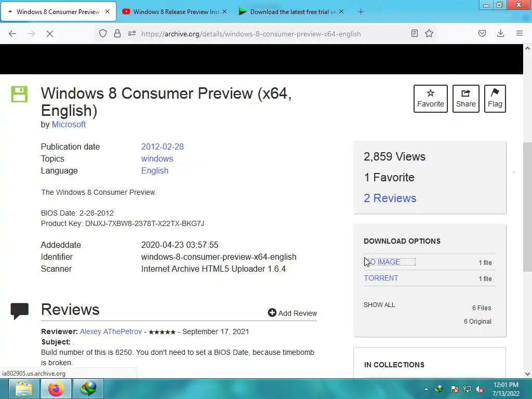Click the volume muted tray icon
Screen dimensions: 532x399
[480, 389]
